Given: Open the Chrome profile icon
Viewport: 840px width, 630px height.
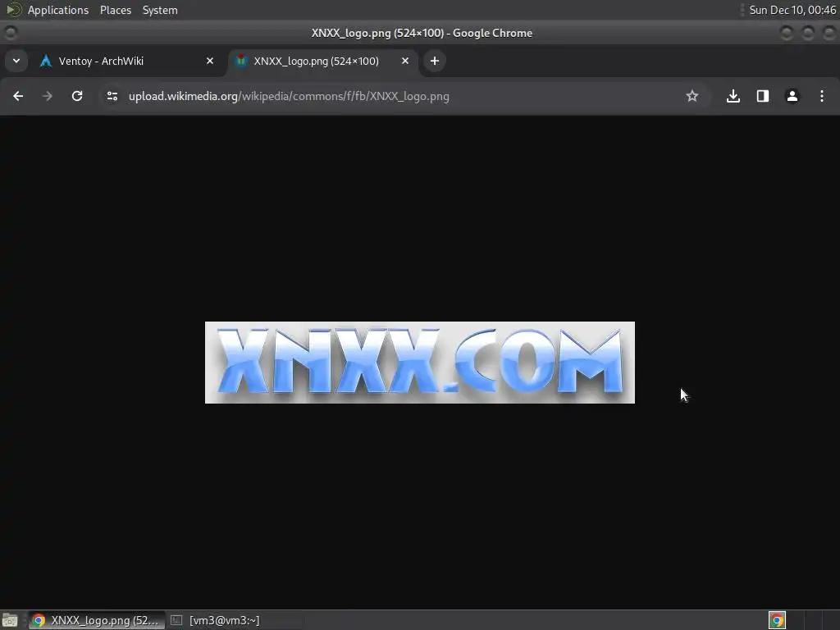Looking at the screenshot, I should (x=792, y=96).
